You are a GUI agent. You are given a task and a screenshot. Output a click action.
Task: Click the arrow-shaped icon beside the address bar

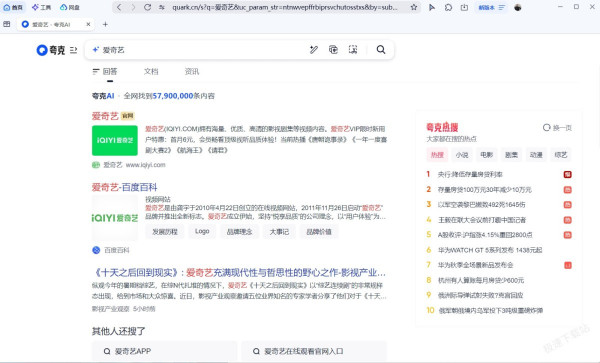pyautogui.click(x=432, y=7)
